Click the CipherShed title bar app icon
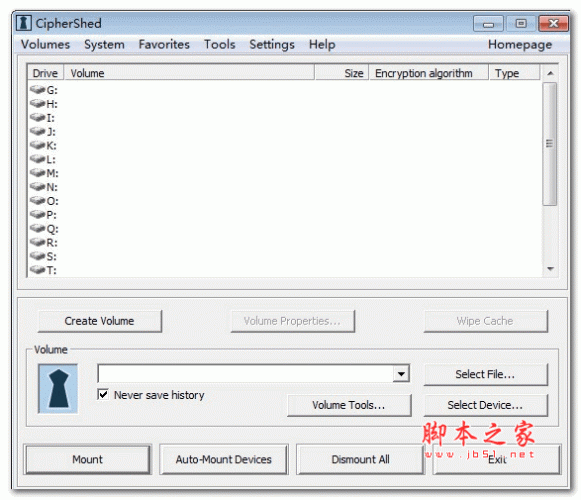Image resolution: width=581 pixels, height=500 pixels. tap(24, 23)
